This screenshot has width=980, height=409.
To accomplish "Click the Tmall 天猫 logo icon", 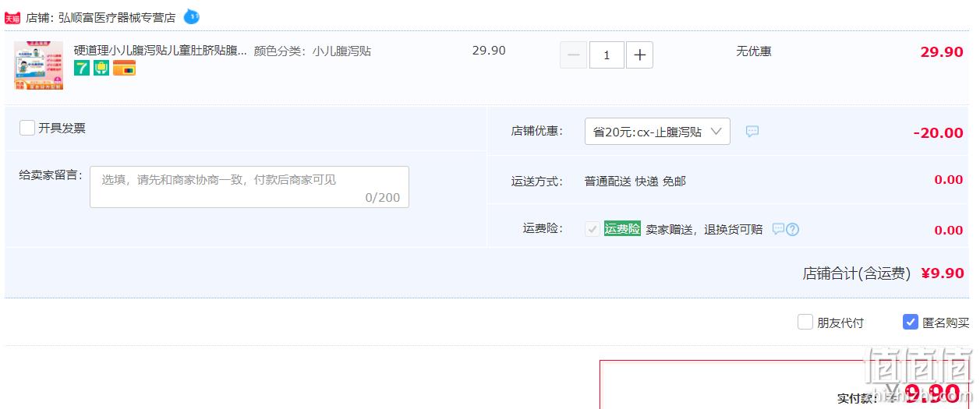I will click(12, 17).
